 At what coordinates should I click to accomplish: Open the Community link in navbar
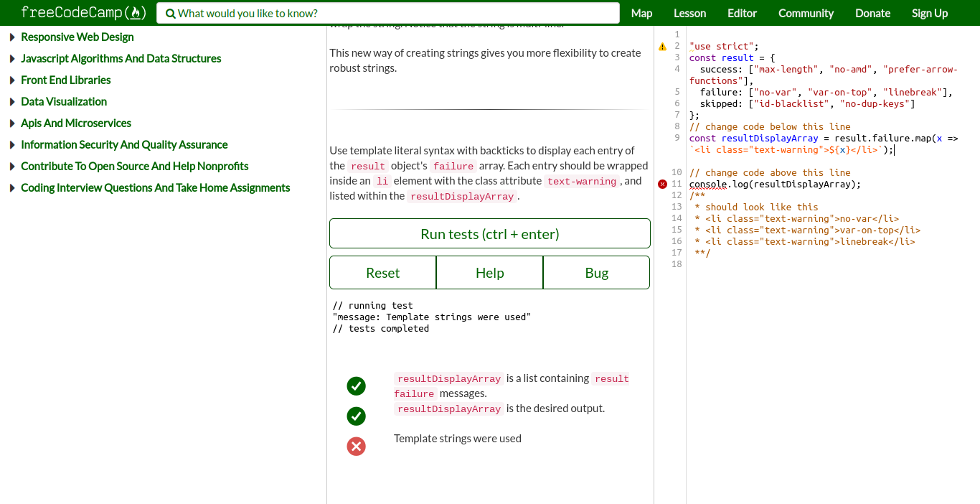tap(806, 13)
